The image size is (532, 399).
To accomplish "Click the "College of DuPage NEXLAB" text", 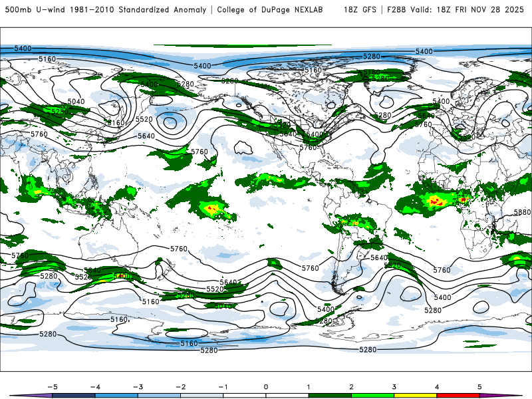I will point(270,10).
